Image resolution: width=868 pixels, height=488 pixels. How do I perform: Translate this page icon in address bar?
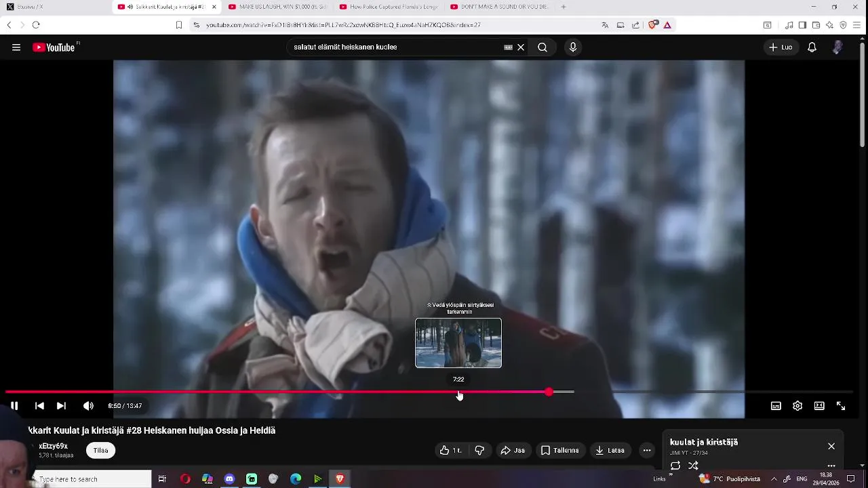tap(605, 25)
